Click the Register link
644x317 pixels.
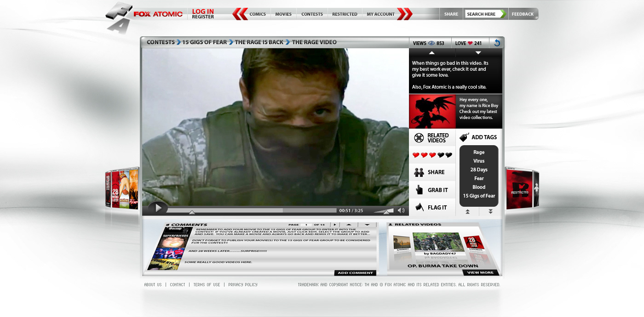[203, 17]
